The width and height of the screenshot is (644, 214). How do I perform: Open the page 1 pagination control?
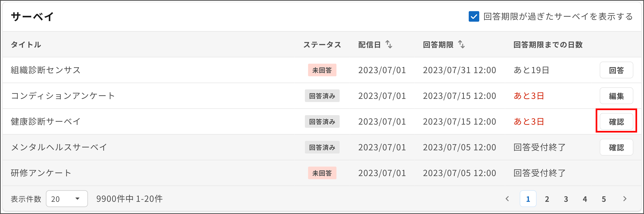(528, 199)
